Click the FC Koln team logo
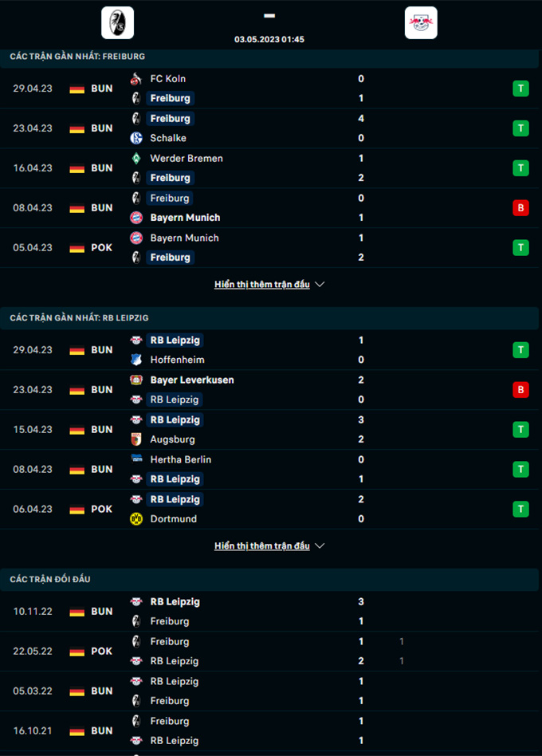The width and height of the screenshot is (542, 756). coord(136,79)
